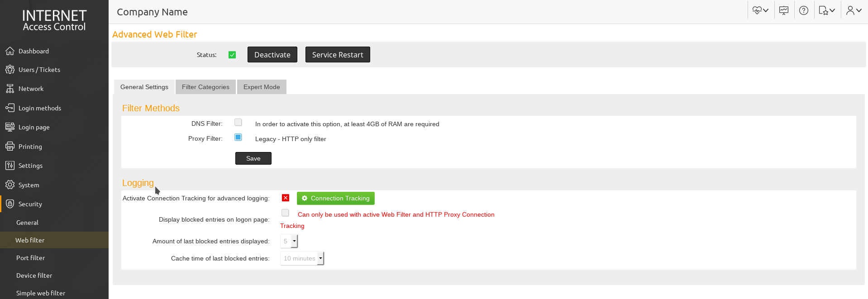Select Web filter in the sidebar submenu

tap(54, 240)
